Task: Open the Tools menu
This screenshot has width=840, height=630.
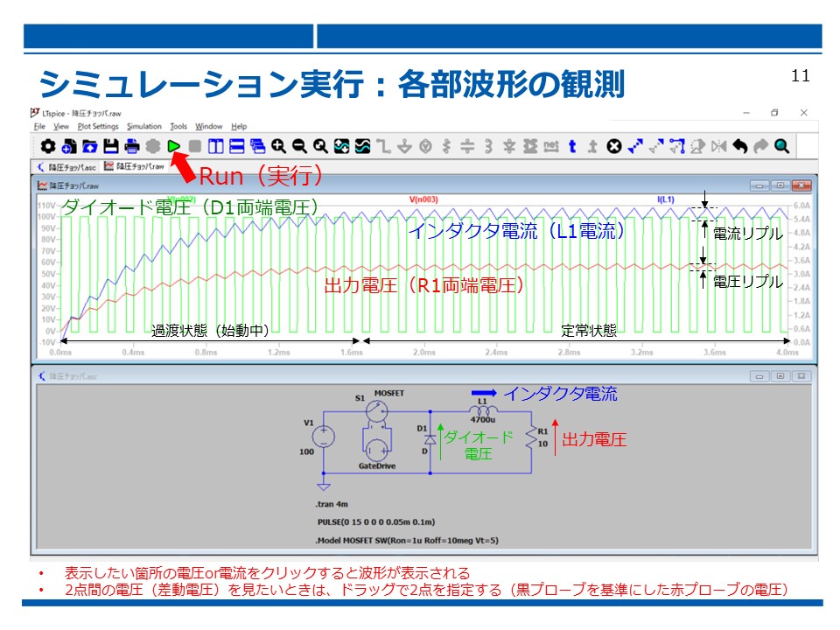Action: pos(178,127)
